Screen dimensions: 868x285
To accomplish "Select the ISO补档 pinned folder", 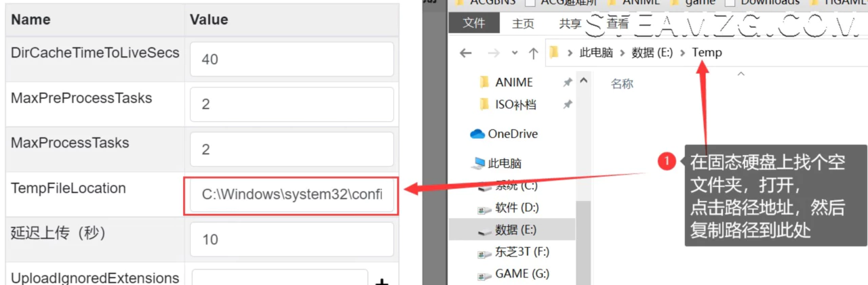I will pyautogui.click(x=515, y=104).
